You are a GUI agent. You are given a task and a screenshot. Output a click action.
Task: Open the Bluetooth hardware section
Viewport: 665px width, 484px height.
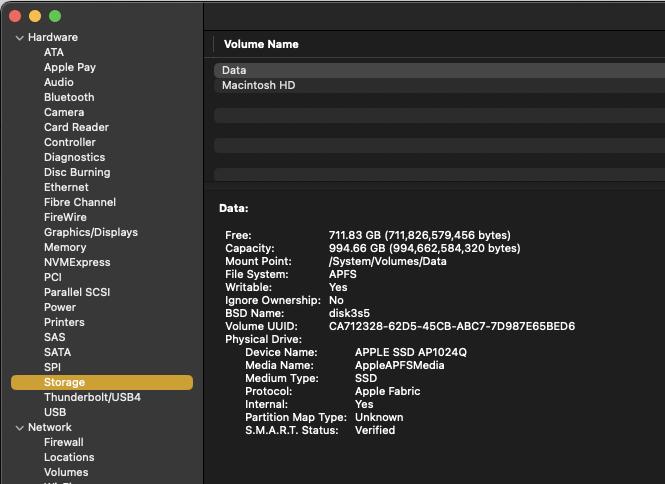click(x=69, y=97)
